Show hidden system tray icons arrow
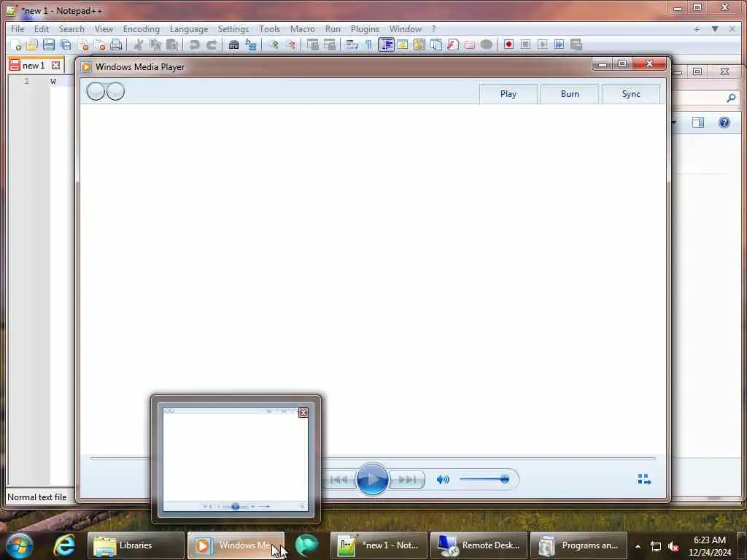The width and height of the screenshot is (747, 560). coord(638,546)
